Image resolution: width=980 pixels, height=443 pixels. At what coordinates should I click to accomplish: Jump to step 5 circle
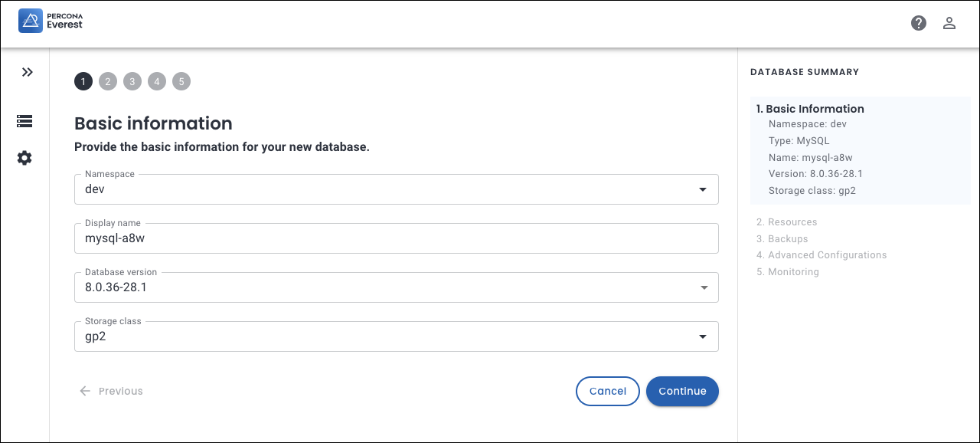coord(181,81)
